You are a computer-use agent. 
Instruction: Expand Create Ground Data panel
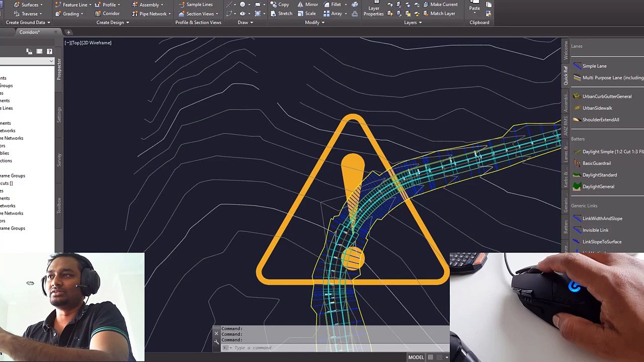(x=28, y=23)
